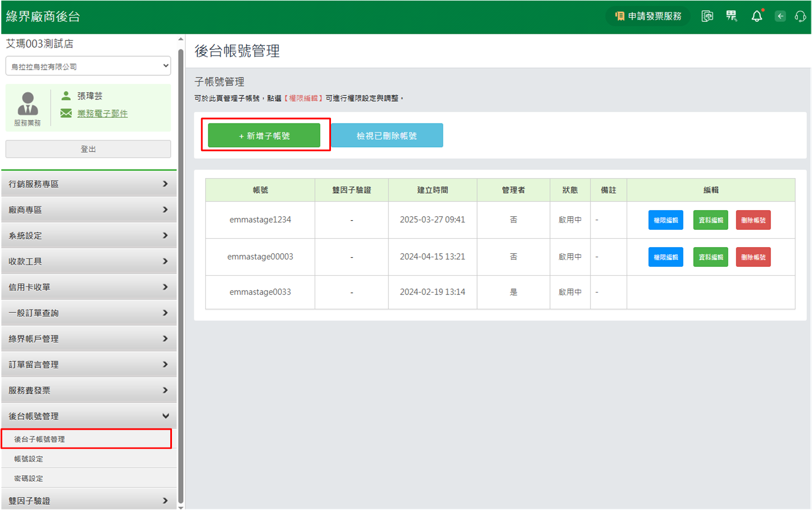This screenshot has height=510, width=812.
Task: Open the 烏拉拉烏拉有限公司 company dropdown
Action: (x=88, y=66)
